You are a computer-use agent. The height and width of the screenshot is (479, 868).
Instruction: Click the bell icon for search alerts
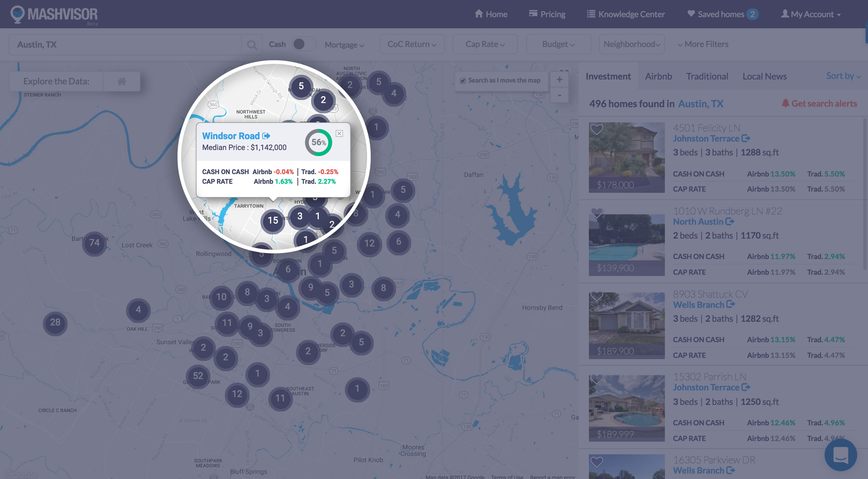pos(785,103)
